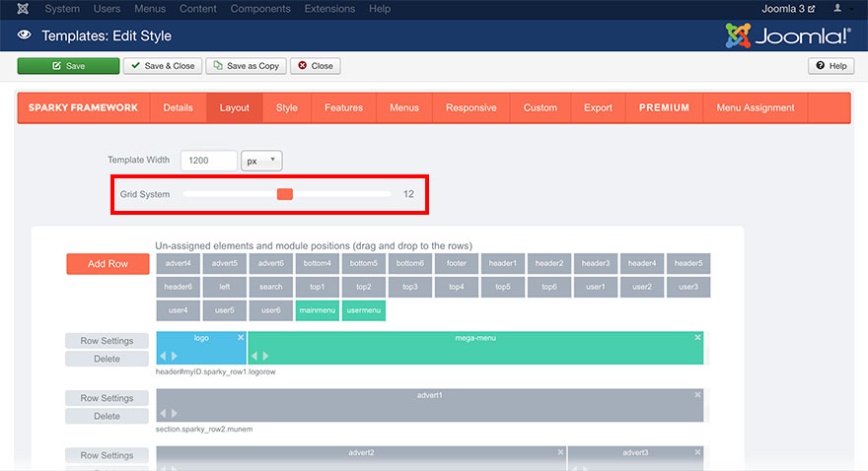This screenshot has height=471, width=868.
Task: Click the Help toolbar button
Action: (831, 66)
